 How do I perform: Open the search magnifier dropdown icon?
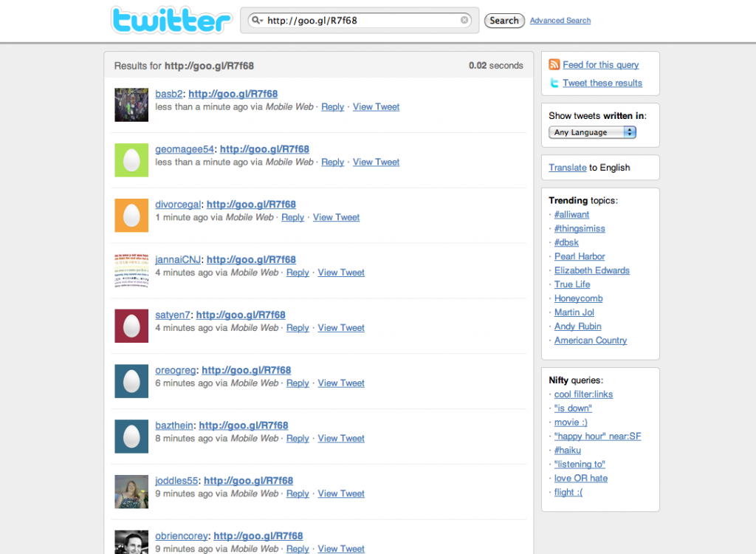tap(257, 20)
